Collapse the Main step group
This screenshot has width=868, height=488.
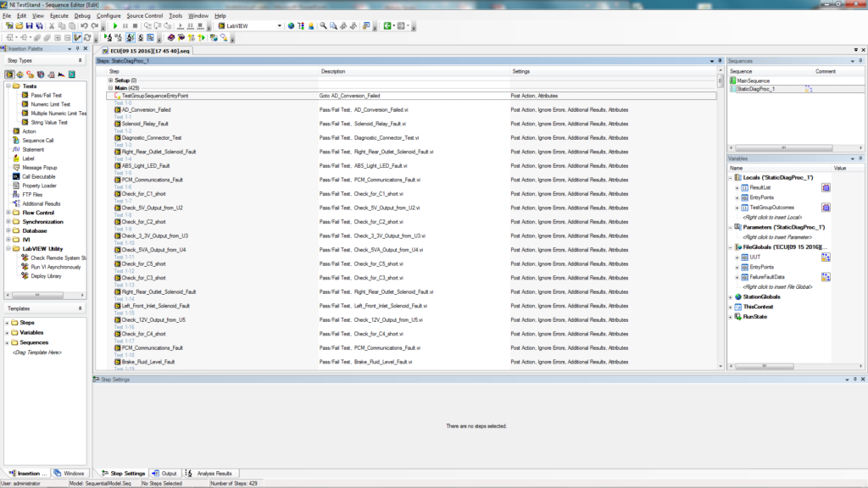[110, 88]
